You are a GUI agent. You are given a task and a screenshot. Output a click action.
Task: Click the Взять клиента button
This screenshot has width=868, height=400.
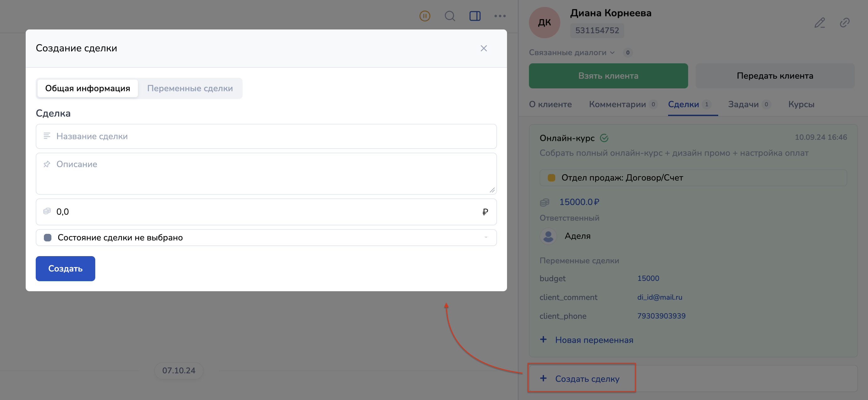(608, 76)
